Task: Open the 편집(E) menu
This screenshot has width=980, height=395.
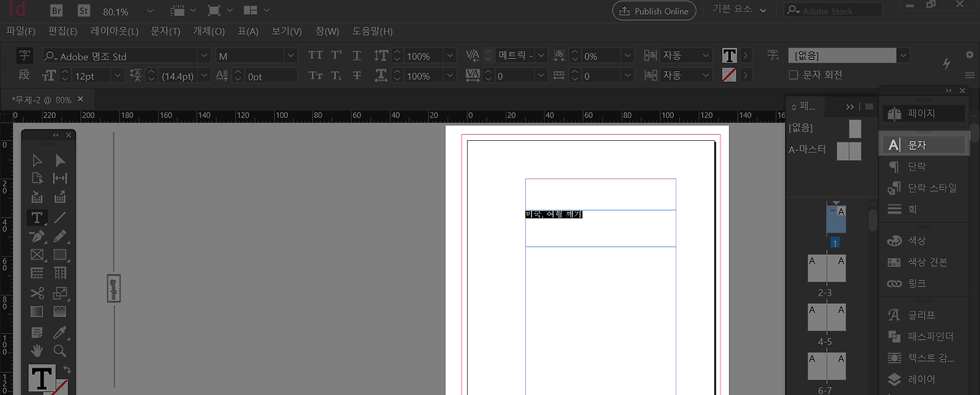Action: (x=63, y=31)
